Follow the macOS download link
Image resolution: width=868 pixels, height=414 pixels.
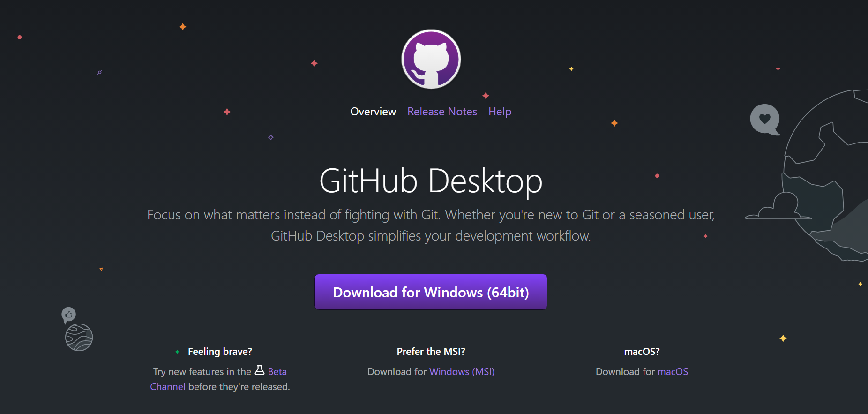tap(673, 371)
